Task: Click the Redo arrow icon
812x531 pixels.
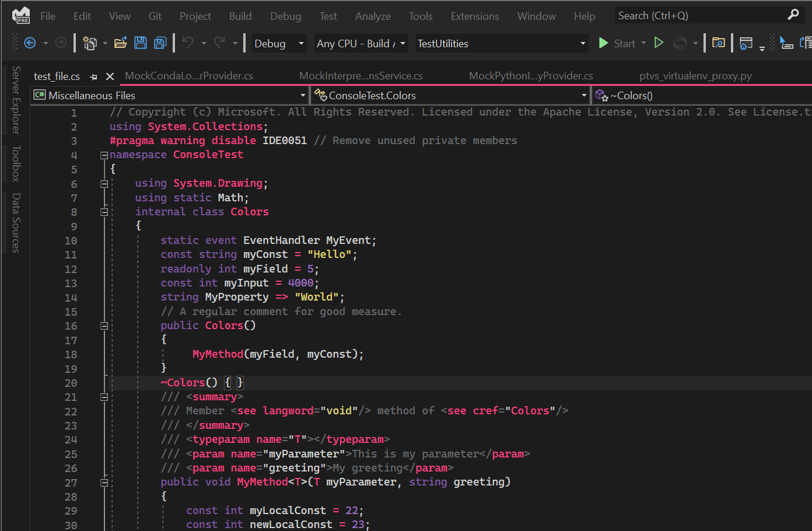Action: [x=220, y=43]
